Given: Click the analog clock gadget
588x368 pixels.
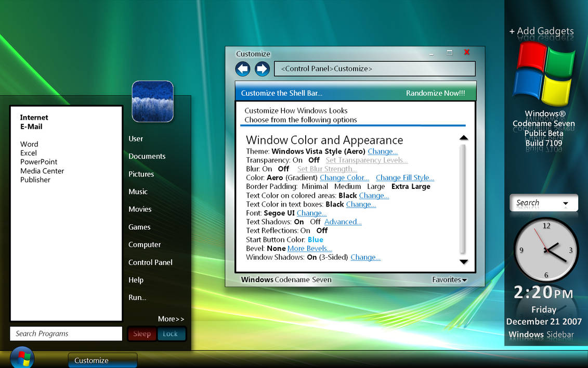Looking at the screenshot, I should click(546, 250).
